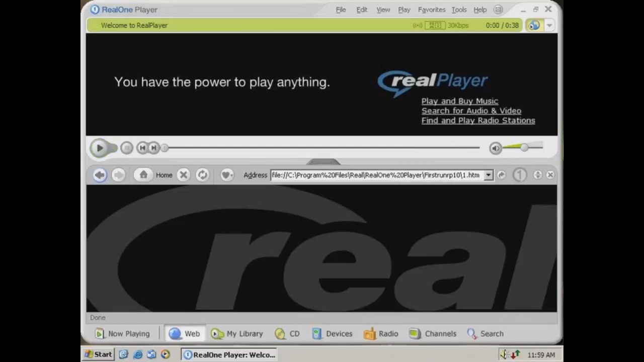Click the message center icon beside Help
The height and width of the screenshot is (362, 644).
(x=498, y=10)
